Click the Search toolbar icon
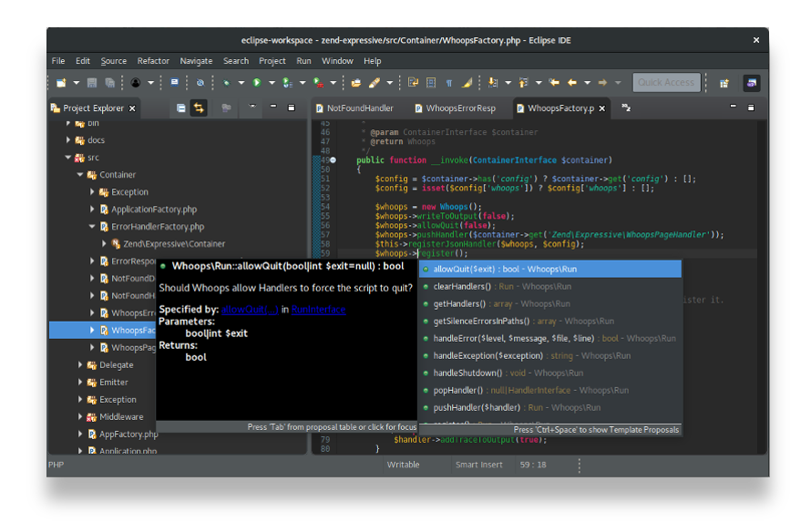811x532 pixels. coord(200,81)
